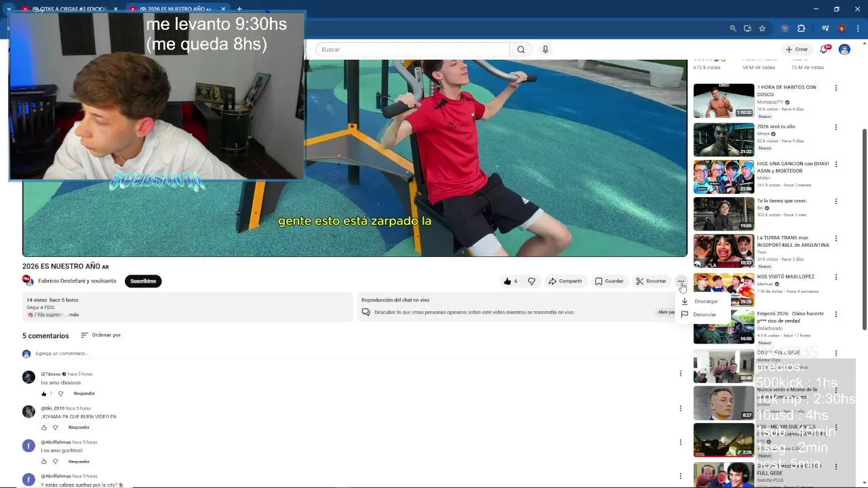Open options menu for @tiki_2010 comment
The image size is (868, 488).
coord(680,408)
